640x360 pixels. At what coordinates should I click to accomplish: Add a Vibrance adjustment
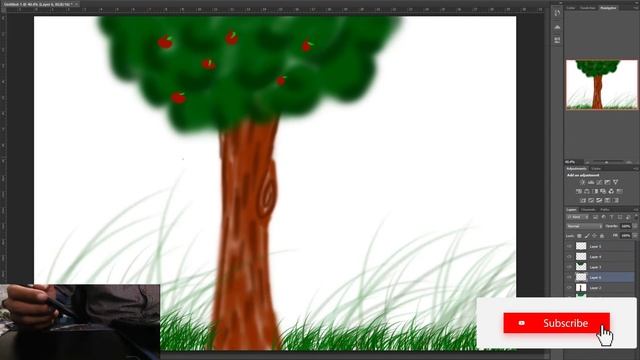(616, 182)
